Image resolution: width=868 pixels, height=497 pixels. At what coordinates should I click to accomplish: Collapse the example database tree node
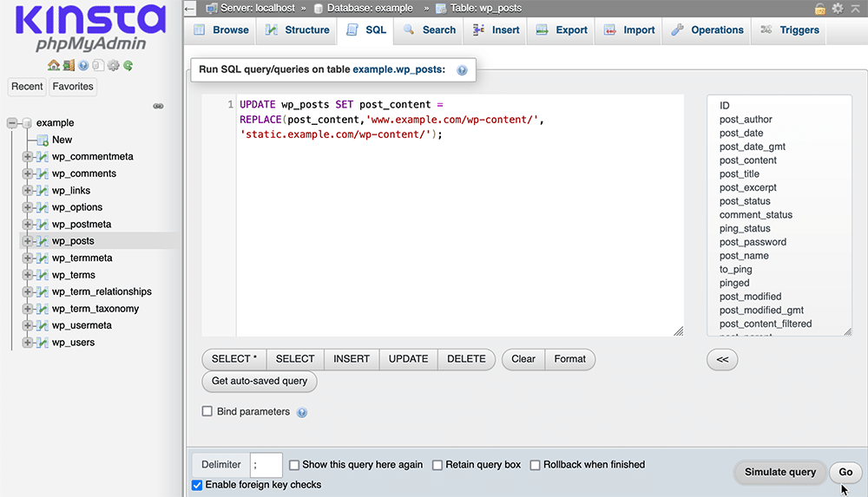12,123
